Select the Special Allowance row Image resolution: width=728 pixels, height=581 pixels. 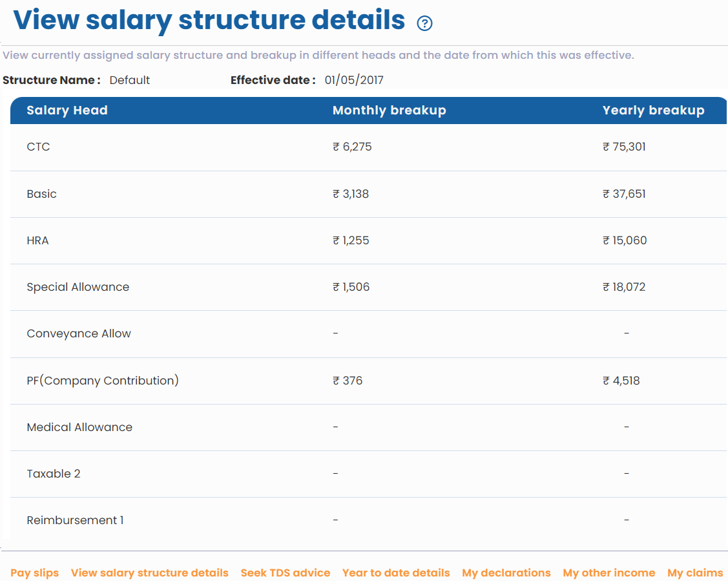pos(78,287)
